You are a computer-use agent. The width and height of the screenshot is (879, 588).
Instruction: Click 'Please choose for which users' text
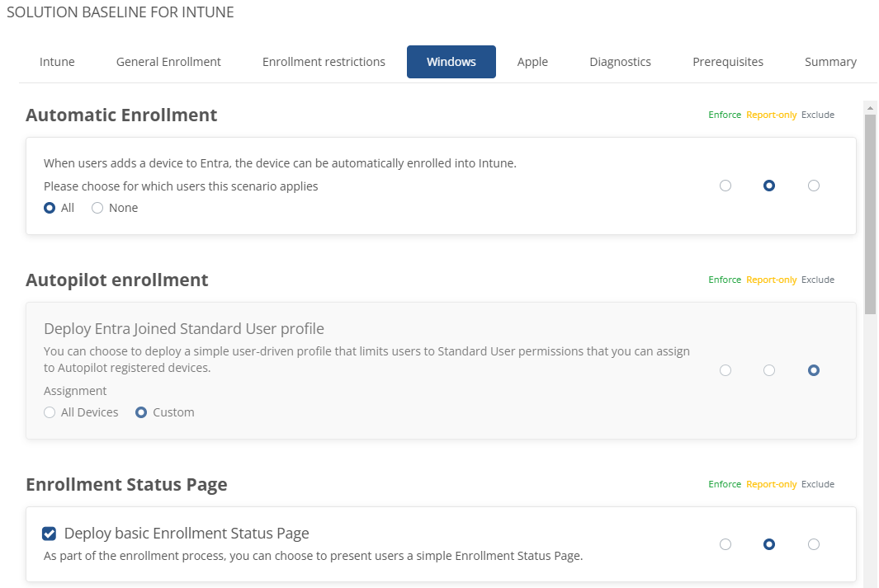181,186
